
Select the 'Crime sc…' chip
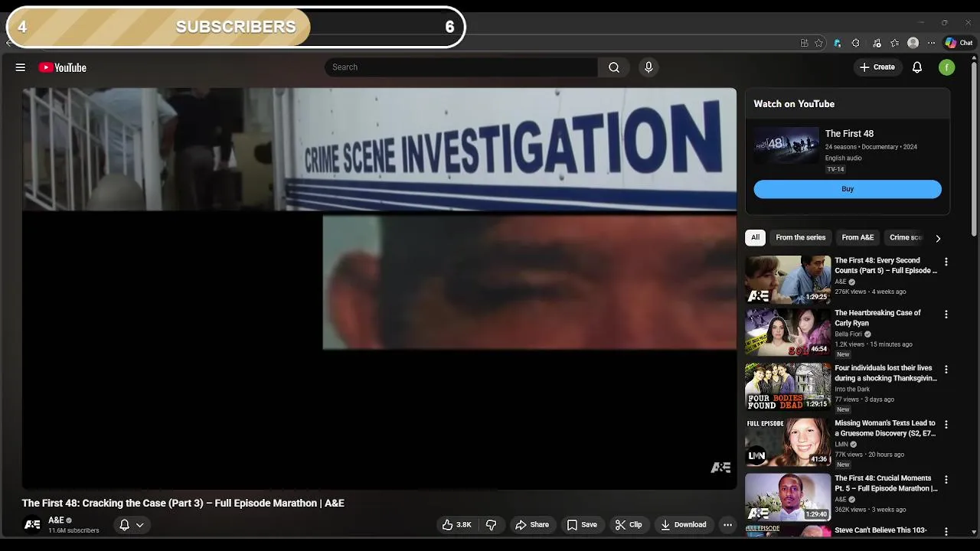[x=906, y=237]
